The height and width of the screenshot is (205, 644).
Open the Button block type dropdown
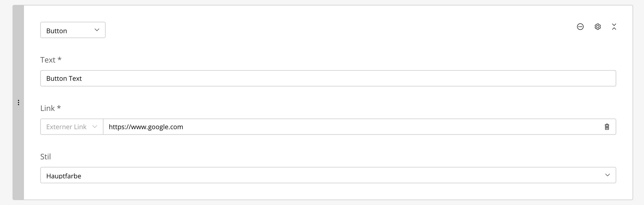[73, 30]
